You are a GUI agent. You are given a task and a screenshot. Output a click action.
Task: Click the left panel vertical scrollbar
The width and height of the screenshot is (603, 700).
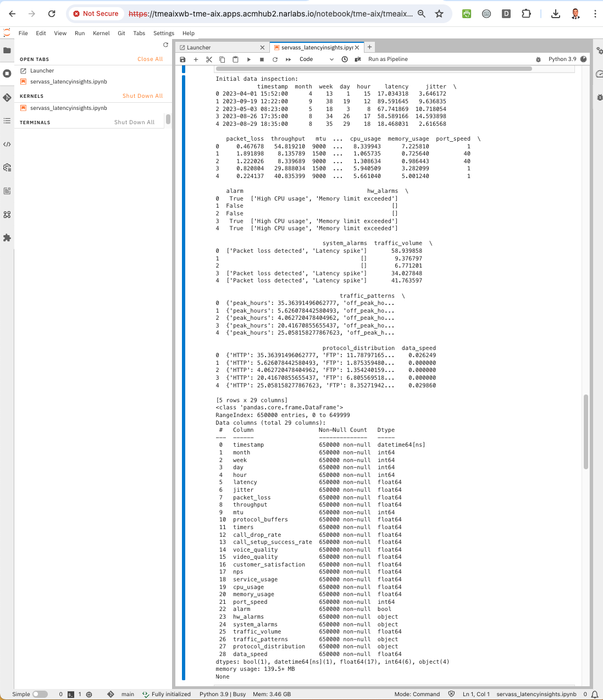[x=168, y=119]
